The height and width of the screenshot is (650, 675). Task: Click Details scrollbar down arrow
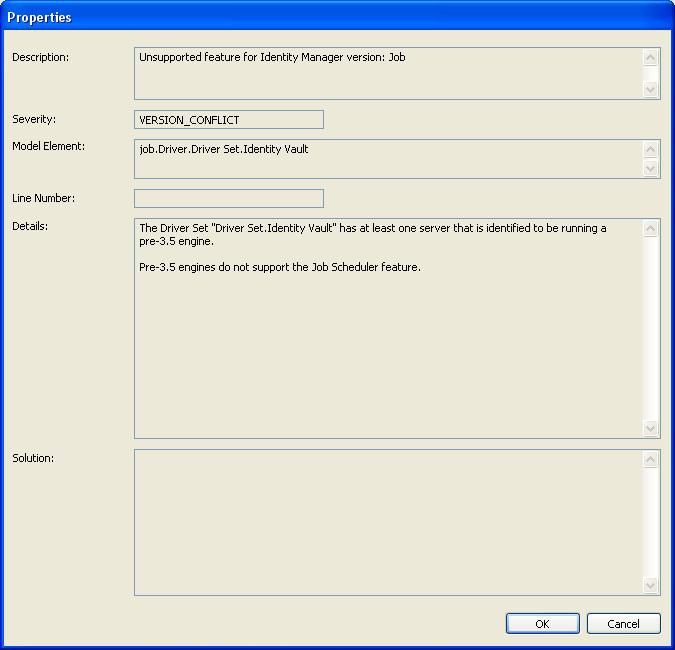pyautogui.click(x=650, y=428)
